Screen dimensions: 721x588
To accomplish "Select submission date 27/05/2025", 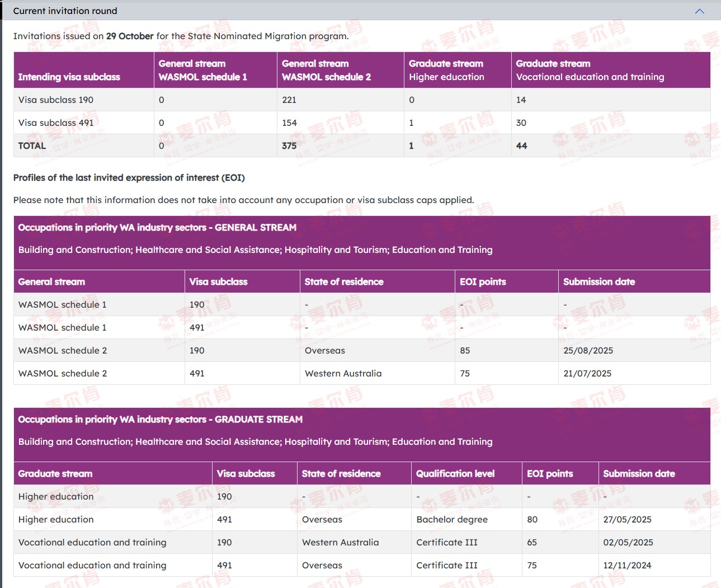I will [627, 520].
